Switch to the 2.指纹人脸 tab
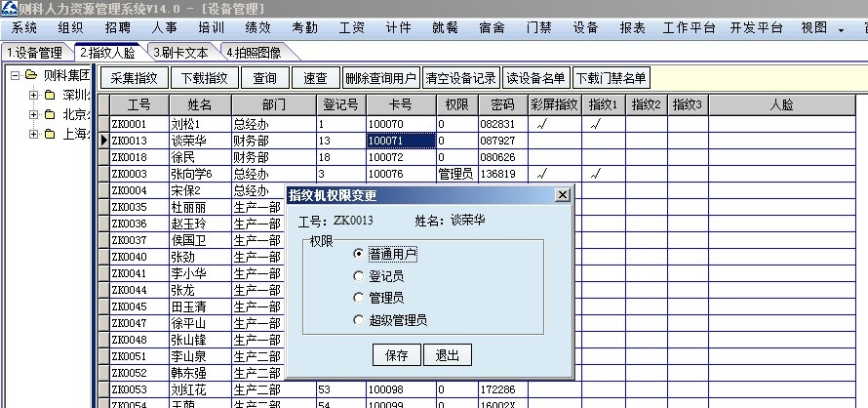The image size is (868, 408). (107, 53)
